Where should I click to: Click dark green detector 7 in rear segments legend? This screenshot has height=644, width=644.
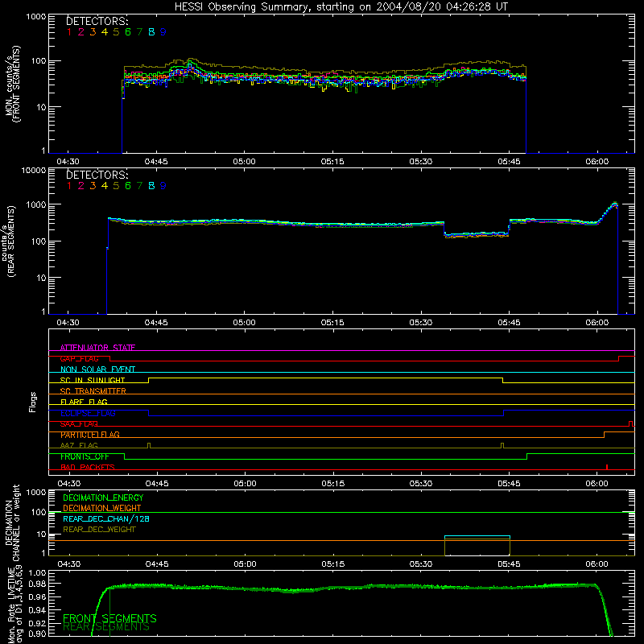tap(139, 186)
